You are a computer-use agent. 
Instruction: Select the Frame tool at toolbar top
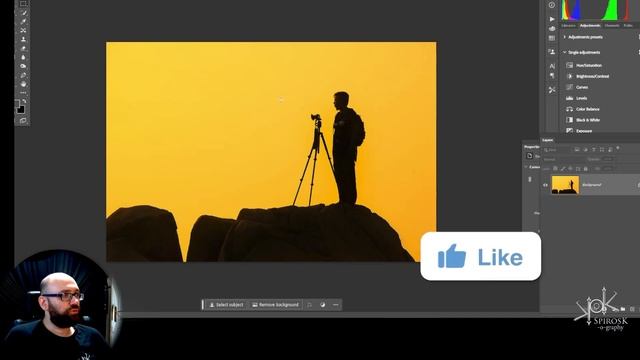point(23,3)
